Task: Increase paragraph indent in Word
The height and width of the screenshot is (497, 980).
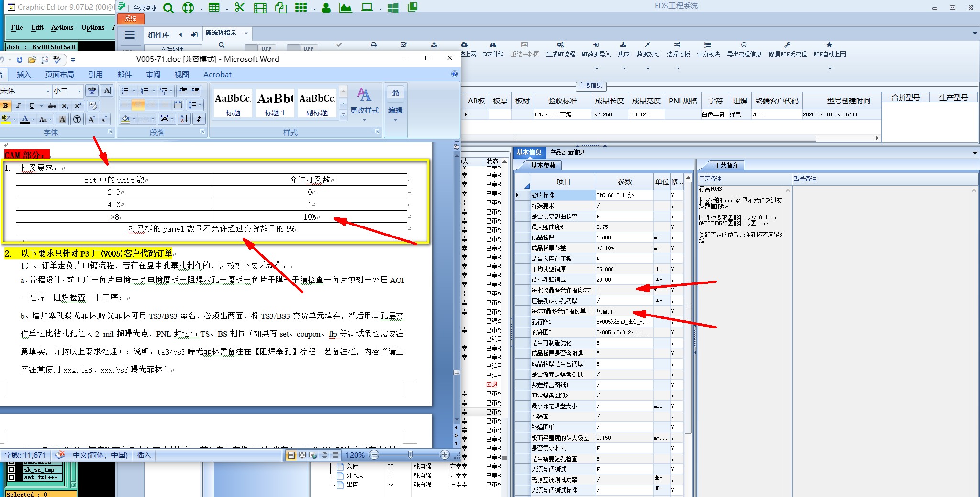Action: 196,91
